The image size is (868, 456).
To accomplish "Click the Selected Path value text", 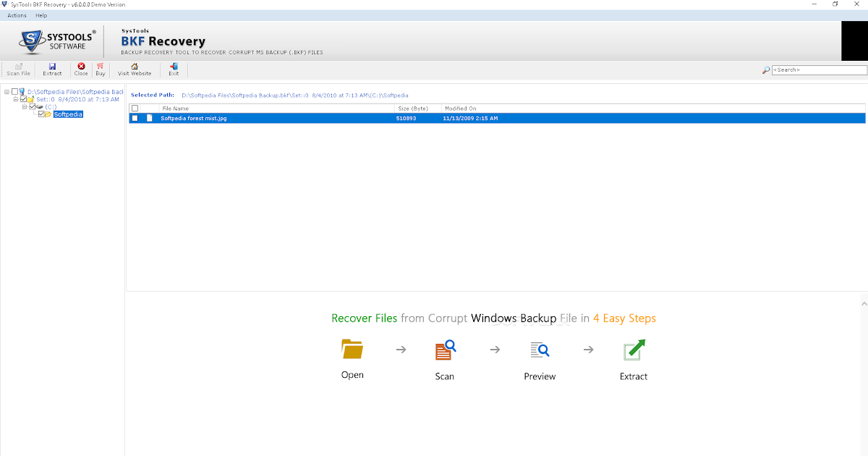I will 295,95.
